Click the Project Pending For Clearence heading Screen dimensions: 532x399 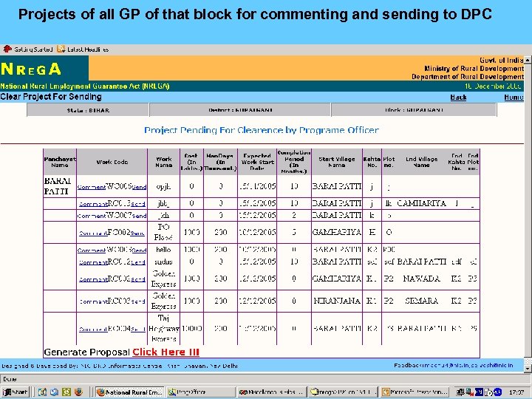click(262, 130)
